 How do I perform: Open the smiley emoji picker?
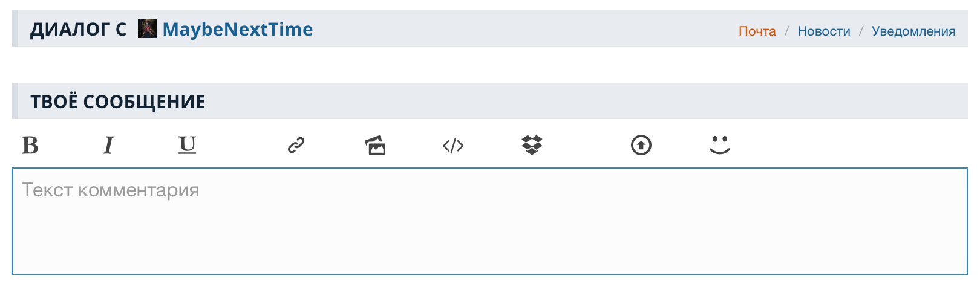pyautogui.click(x=720, y=145)
